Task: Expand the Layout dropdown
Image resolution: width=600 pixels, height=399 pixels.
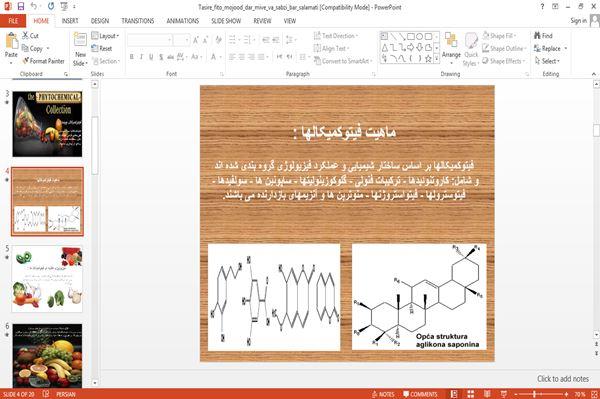Action: click(x=105, y=36)
